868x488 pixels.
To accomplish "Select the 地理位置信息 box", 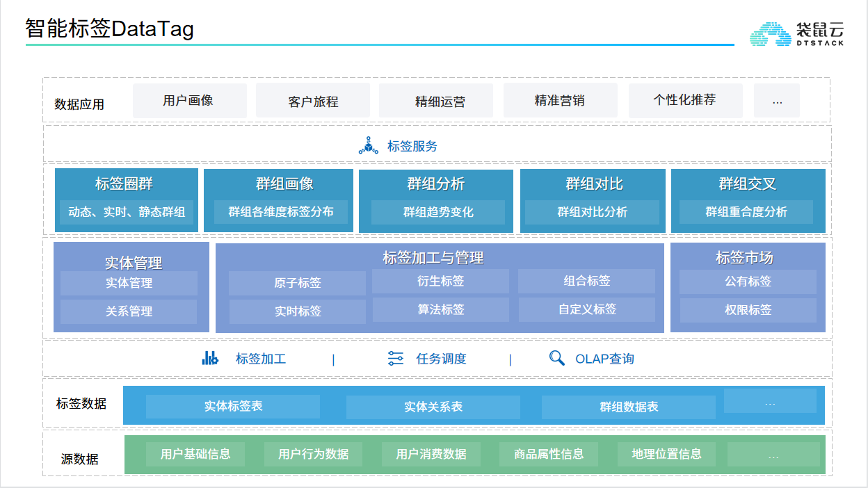I will tap(666, 454).
